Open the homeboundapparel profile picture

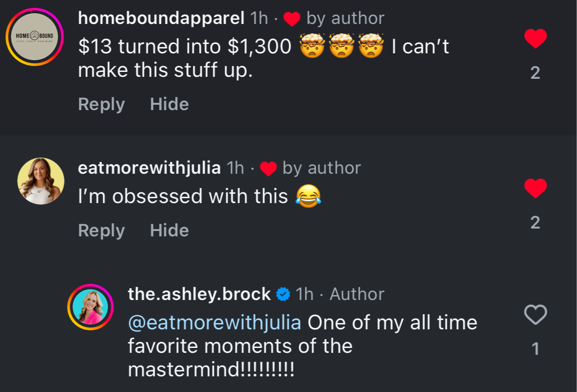(35, 37)
